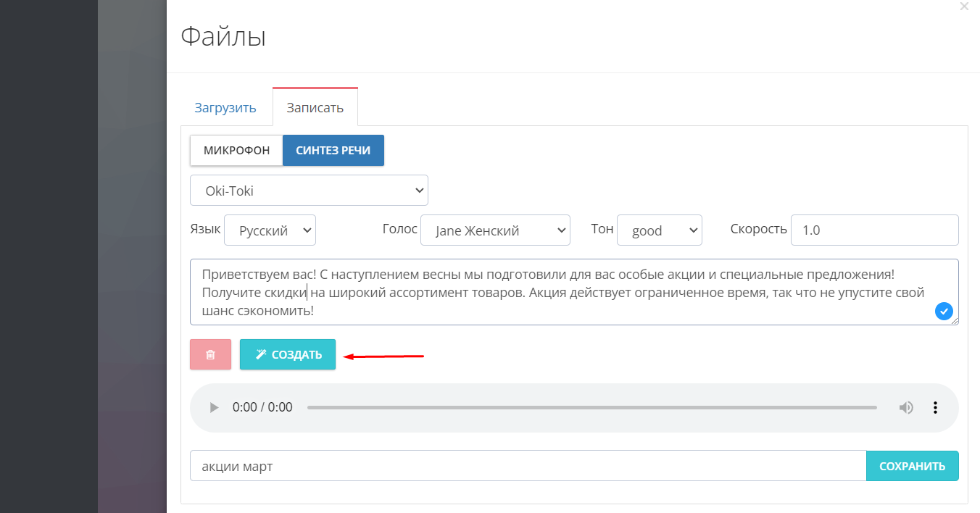
Task: Click the file name field 'акции март'
Action: click(x=528, y=466)
